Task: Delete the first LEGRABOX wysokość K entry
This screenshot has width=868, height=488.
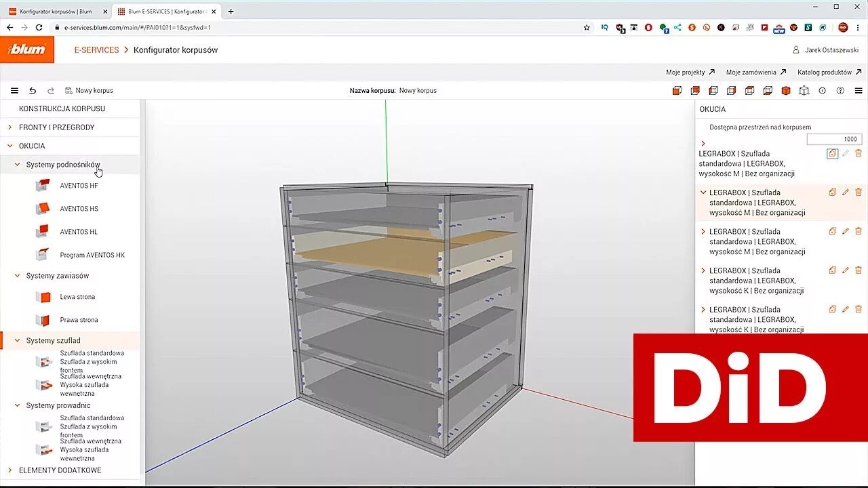Action: (x=859, y=270)
